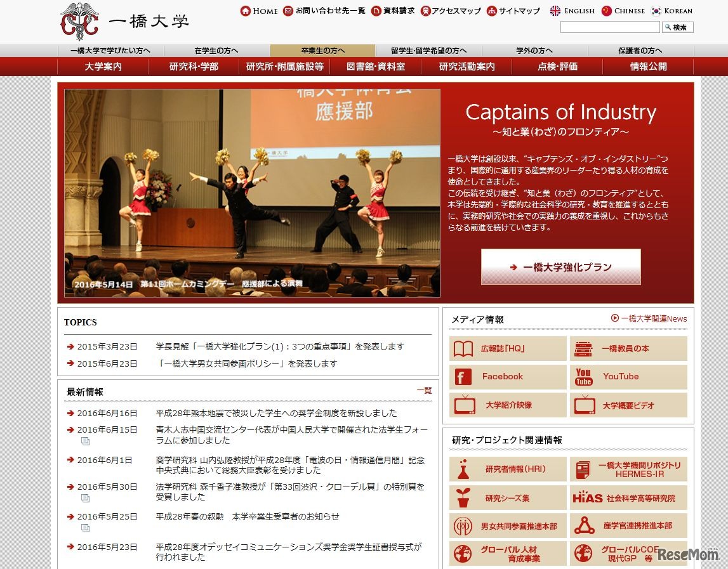The image size is (728, 569).
Task: Click attachment icon under 2016年6月15日
Action: pyautogui.click(x=85, y=441)
